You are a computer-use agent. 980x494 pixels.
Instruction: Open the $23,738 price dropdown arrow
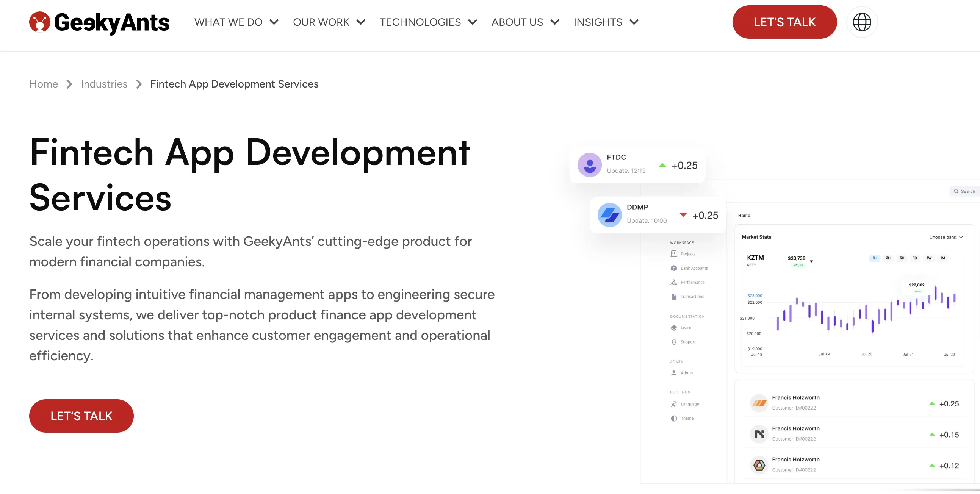(811, 261)
